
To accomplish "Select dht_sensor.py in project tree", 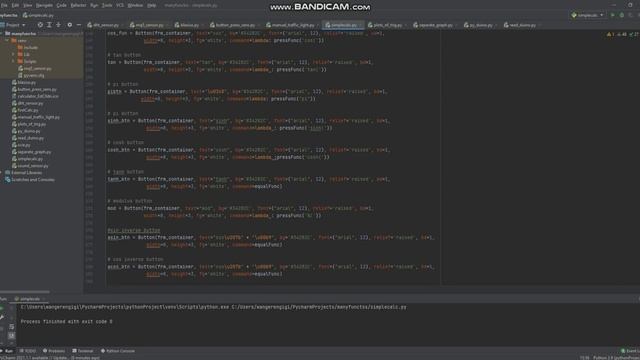I will click(x=28, y=103).
